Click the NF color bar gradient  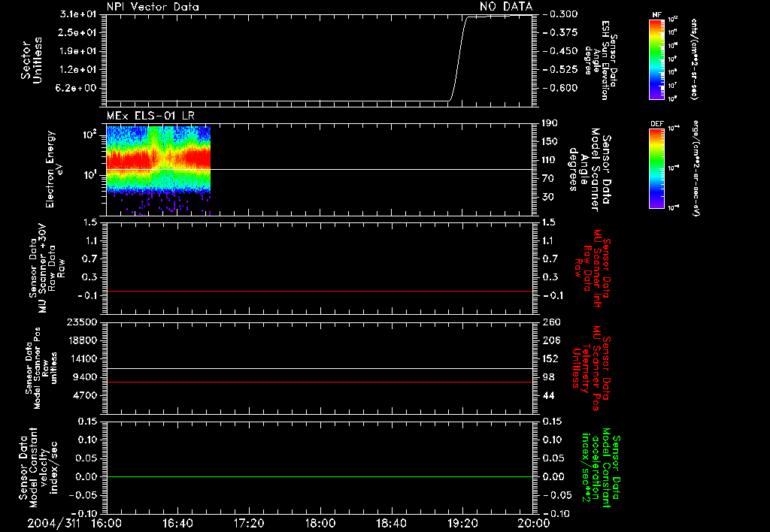coord(656,59)
